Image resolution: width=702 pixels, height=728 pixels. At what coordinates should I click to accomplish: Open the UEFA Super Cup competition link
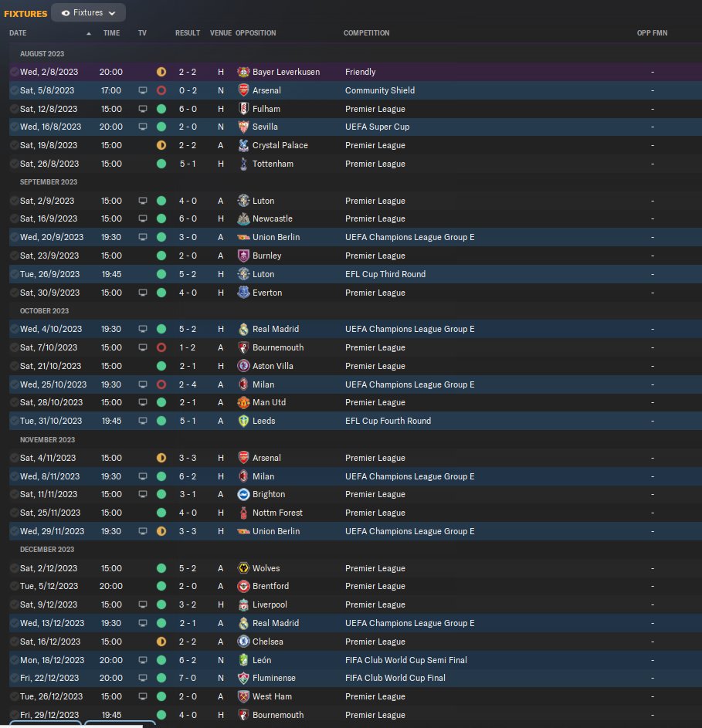(x=377, y=127)
